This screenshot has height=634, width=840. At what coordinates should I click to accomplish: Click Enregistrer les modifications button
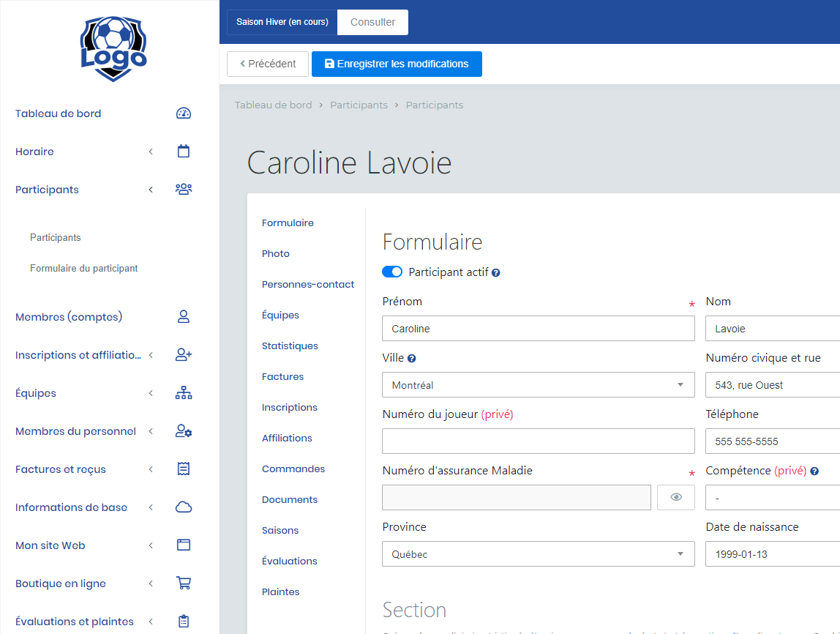pyautogui.click(x=397, y=64)
